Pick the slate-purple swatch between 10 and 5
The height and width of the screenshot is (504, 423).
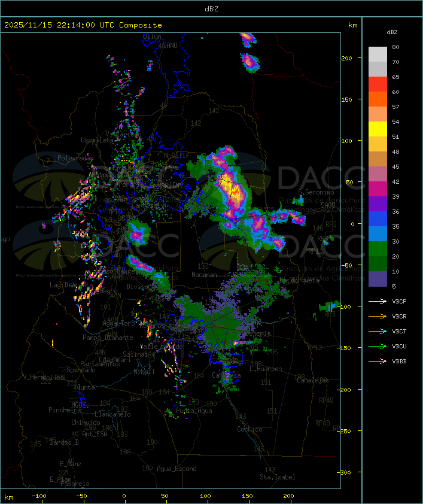pos(378,279)
